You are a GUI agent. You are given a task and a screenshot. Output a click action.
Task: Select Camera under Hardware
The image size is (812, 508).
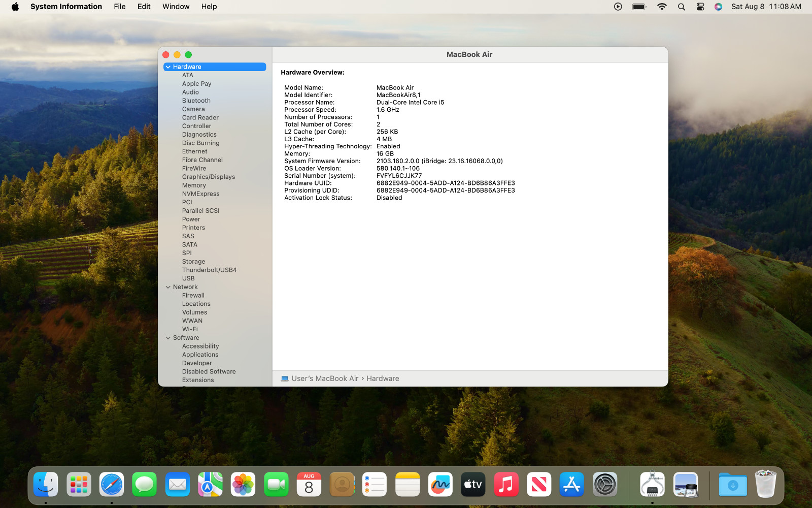click(193, 109)
